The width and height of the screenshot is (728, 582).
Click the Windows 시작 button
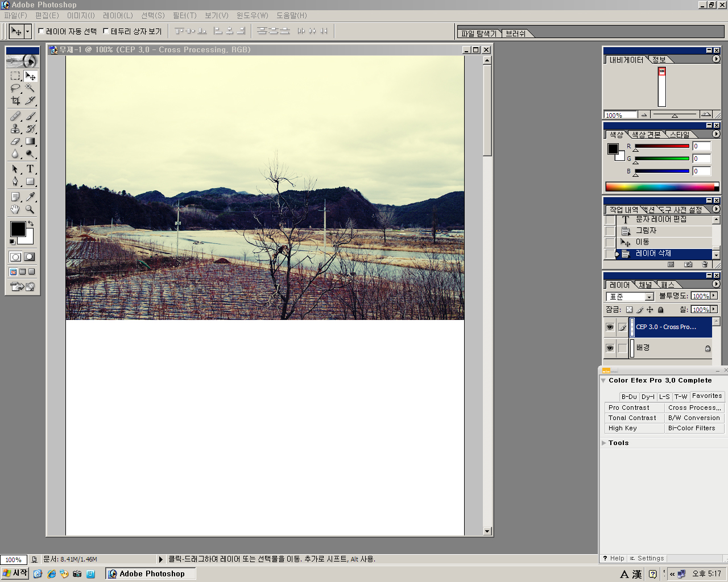pyautogui.click(x=15, y=573)
